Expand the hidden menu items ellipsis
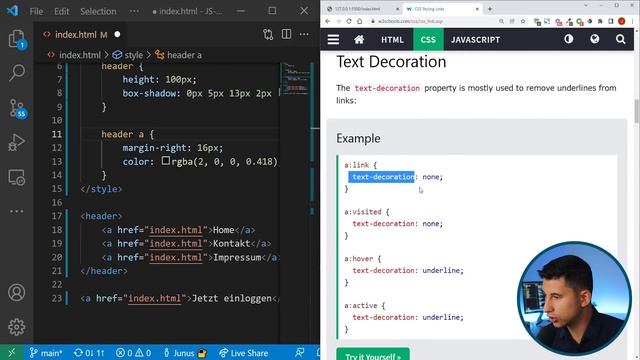The width and height of the screenshot is (640, 360). point(134,11)
